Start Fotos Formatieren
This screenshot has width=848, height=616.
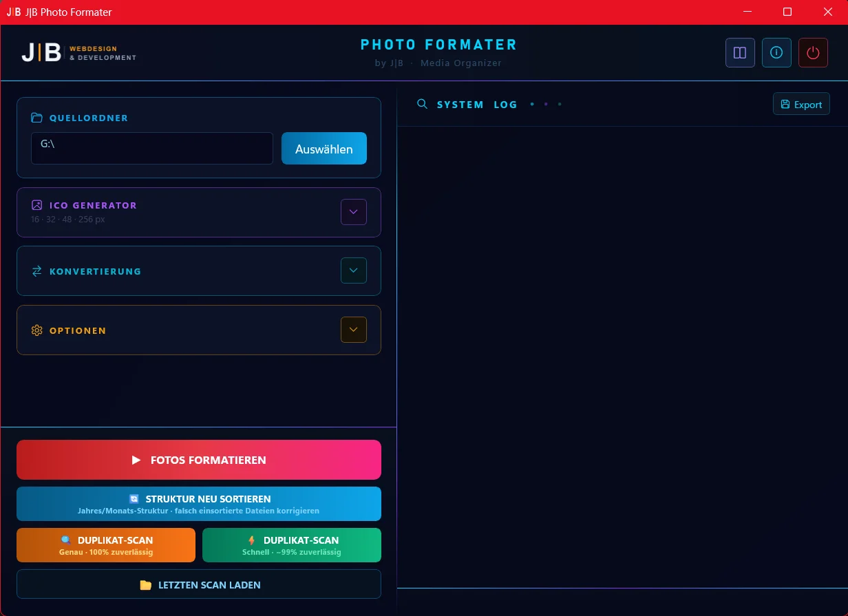pyautogui.click(x=198, y=460)
